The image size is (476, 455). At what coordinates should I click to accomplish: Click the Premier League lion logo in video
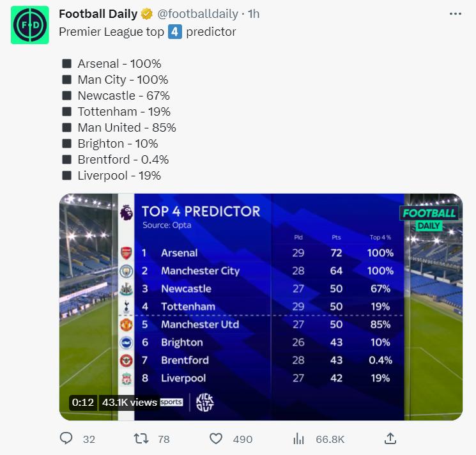pos(127,212)
